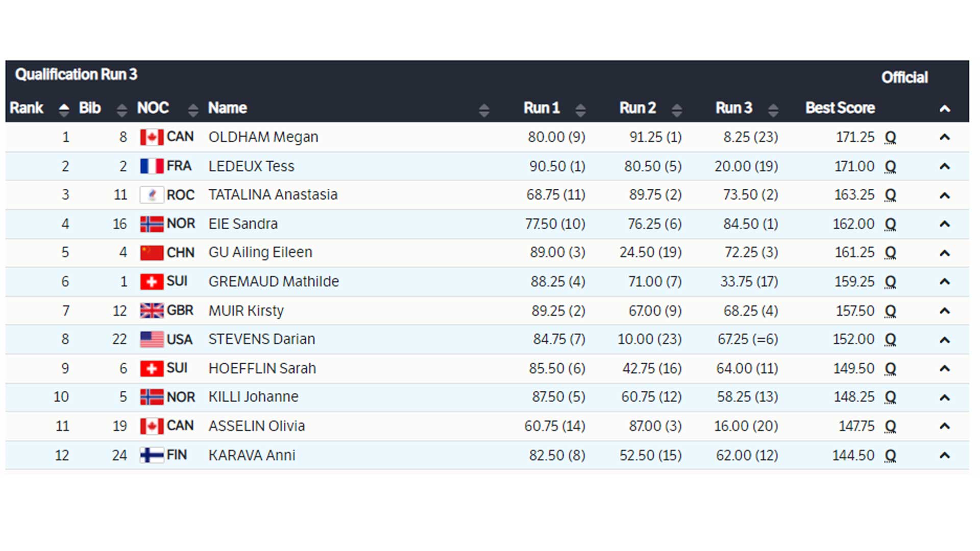This screenshot has height=551, width=980.
Task: Click Great Britain flag beside MUIR Kirsty
Action: (152, 311)
